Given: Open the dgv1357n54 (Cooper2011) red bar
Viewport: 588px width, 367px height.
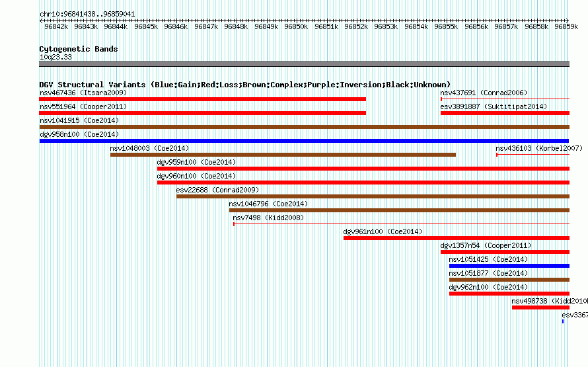Looking at the screenshot, I should point(505,252).
